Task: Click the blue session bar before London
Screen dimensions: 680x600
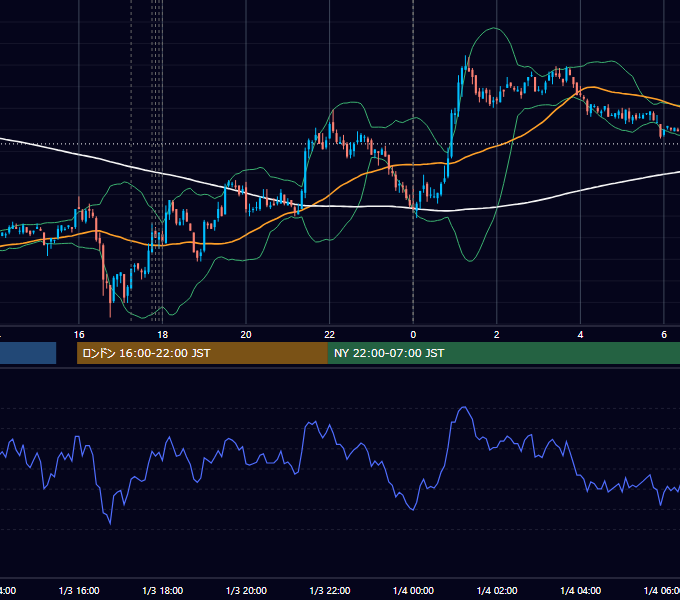Action: (28, 353)
